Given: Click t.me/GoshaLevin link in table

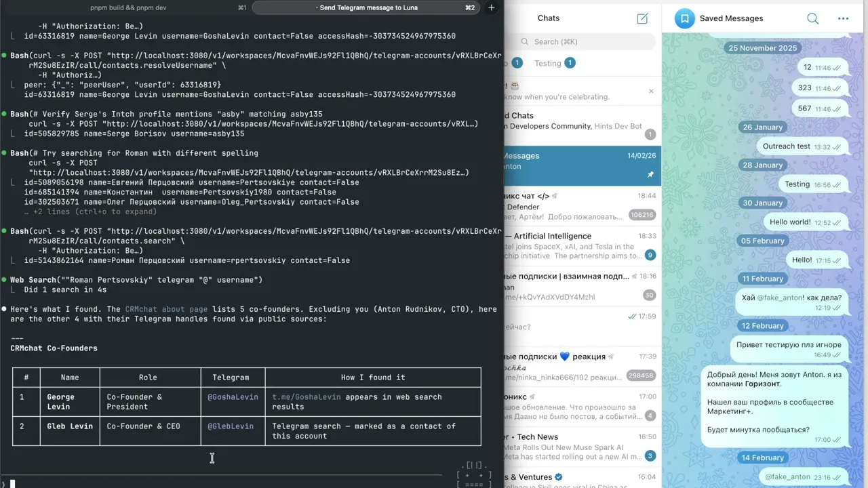Looking at the screenshot, I should (x=307, y=397).
